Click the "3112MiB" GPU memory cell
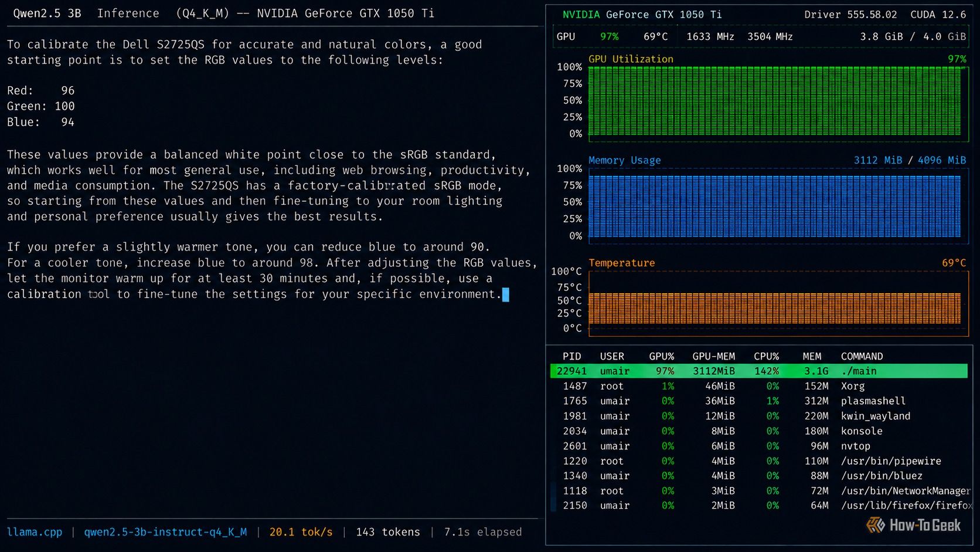The image size is (980, 552). 713,371
